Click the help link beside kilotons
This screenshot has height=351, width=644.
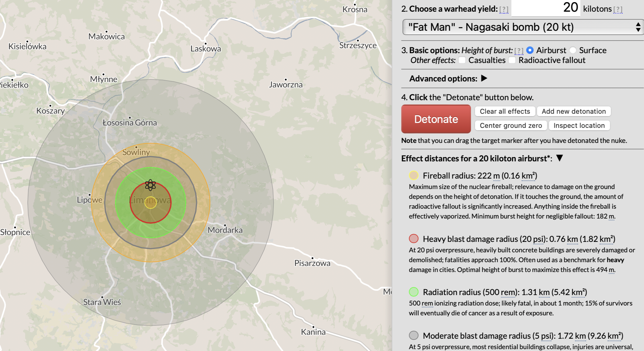(618, 10)
